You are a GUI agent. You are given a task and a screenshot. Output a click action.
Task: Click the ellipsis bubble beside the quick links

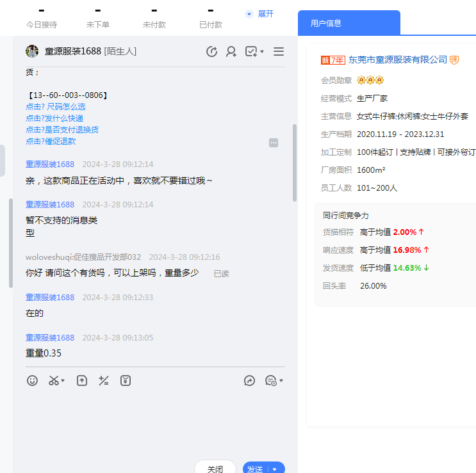click(274, 143)
